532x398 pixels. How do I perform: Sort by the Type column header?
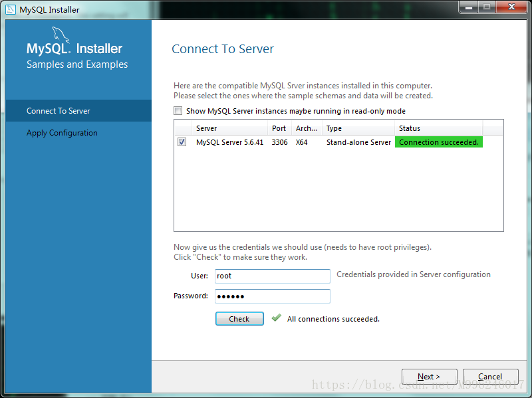[358, 128]
